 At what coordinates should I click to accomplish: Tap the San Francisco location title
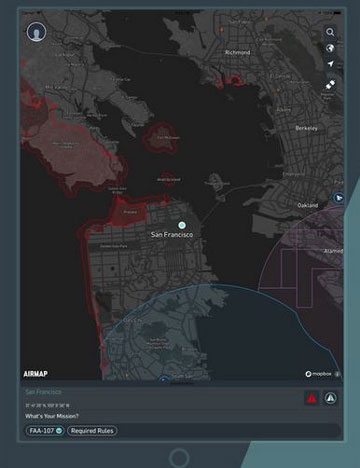tap(44, 392)
